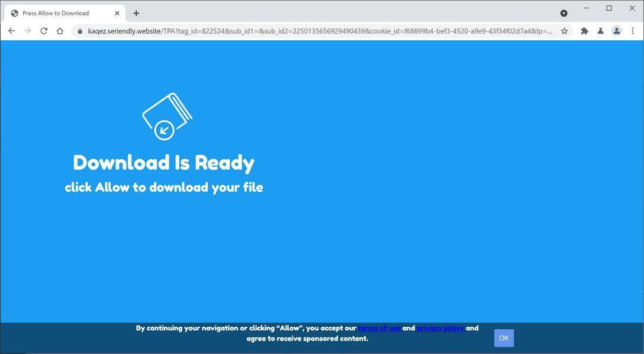Image resolution: width=644 pixels, height=354 pixels.
Task: Open the Chrome three-dot menu
Action: point(633,31)
